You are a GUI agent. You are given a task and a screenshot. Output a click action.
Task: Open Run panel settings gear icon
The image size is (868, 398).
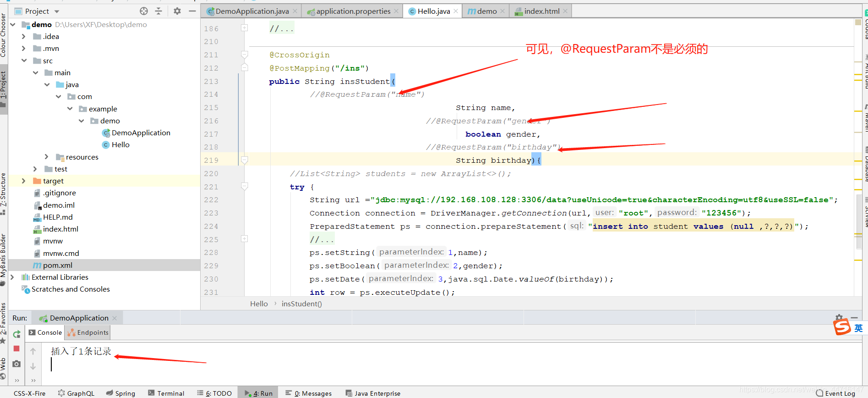click(839, 317)
